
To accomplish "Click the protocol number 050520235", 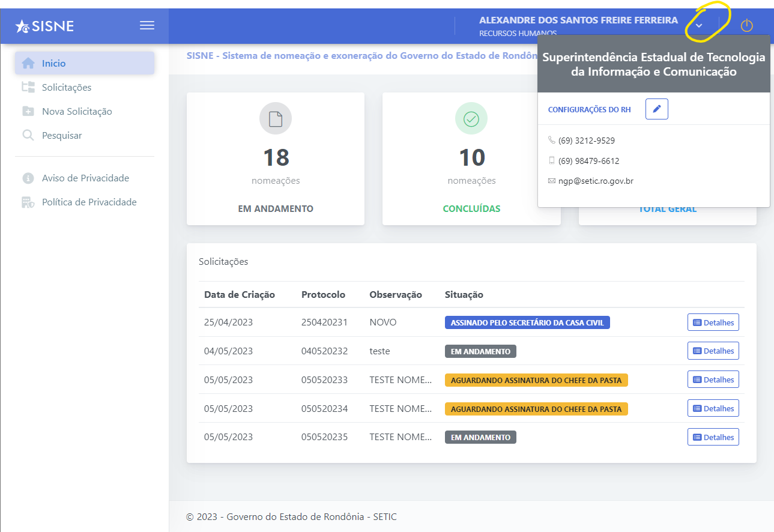I will click(x=324, y=437).
